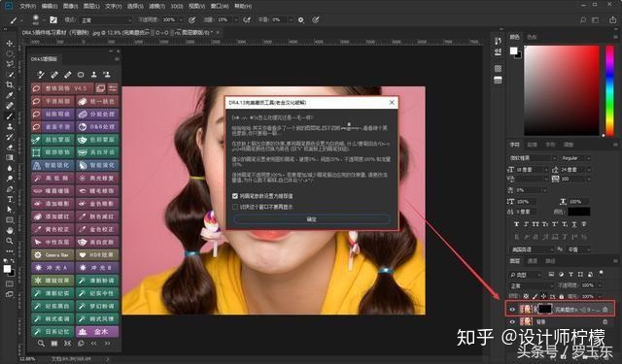
Task: Click the Quick Mask mode icon
Action: [x=10, y=283]
